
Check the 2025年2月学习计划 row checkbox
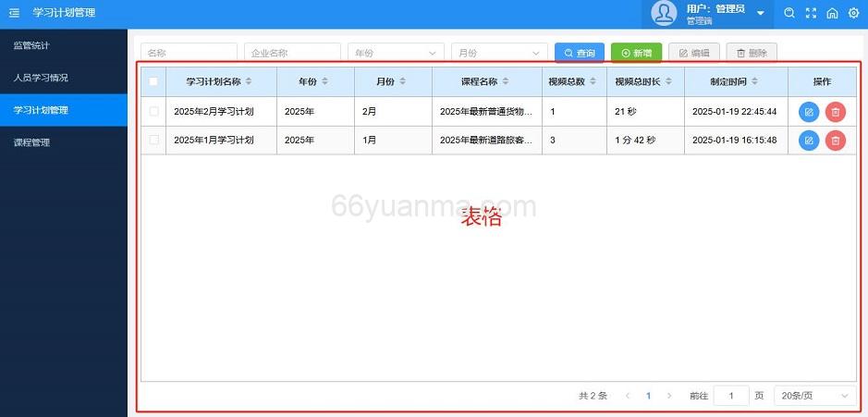153,111
